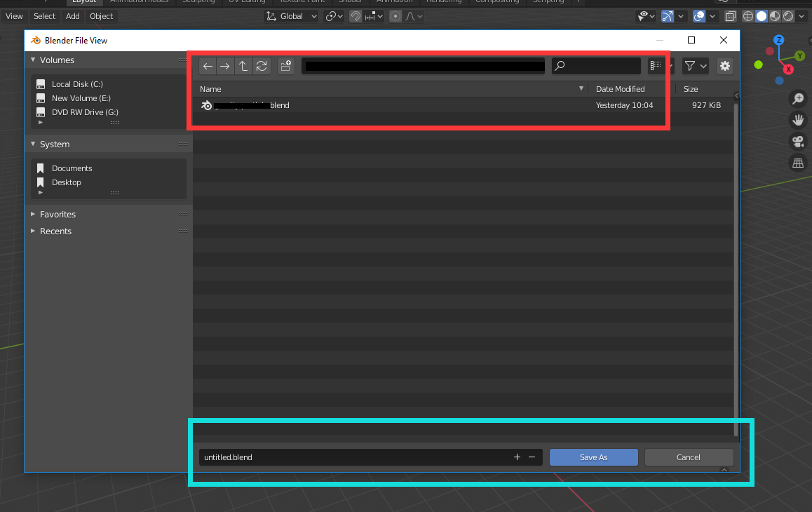812x512 pixels.
Task: Toggle snapping magnet icon
Action: 356,16
